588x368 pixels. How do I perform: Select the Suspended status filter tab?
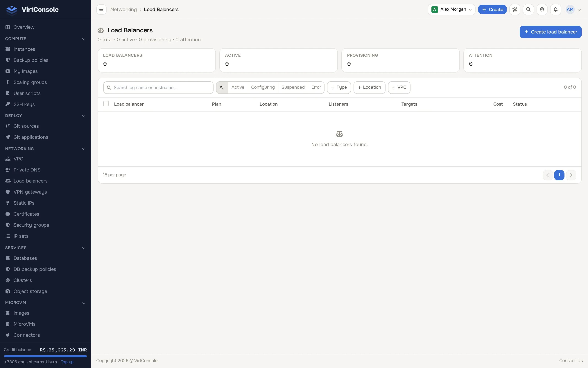click(293, 87)
